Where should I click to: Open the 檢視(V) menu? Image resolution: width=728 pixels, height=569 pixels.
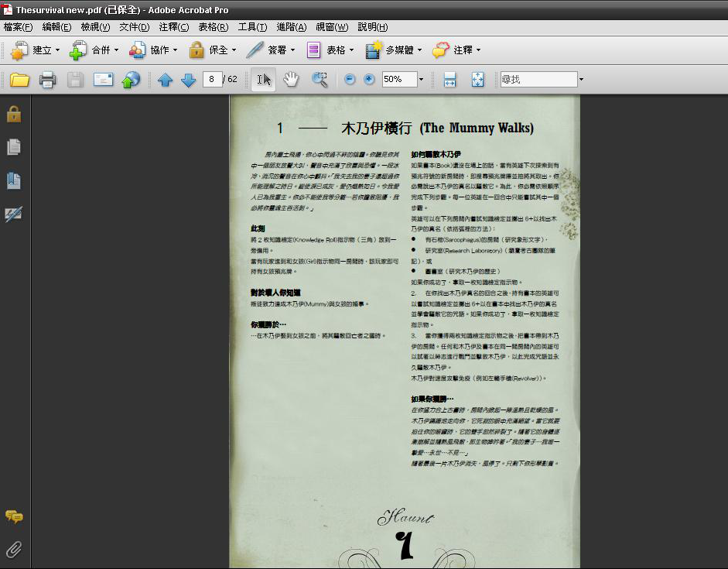tap(95, 27)
